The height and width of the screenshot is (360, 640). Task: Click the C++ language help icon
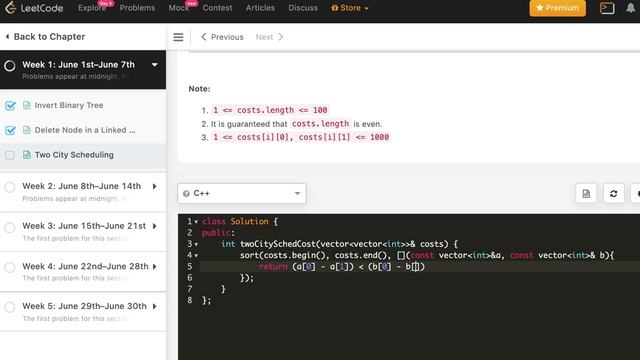click(186, 193)
